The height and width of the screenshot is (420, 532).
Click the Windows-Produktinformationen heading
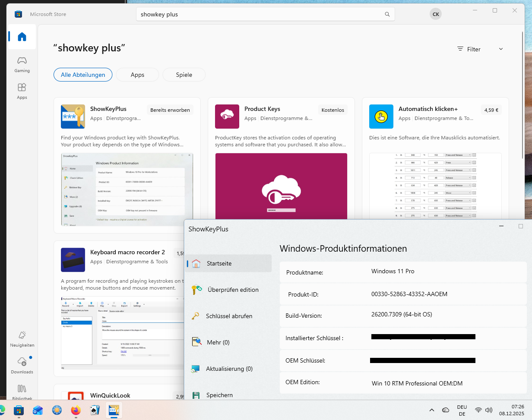click(343, 249)
